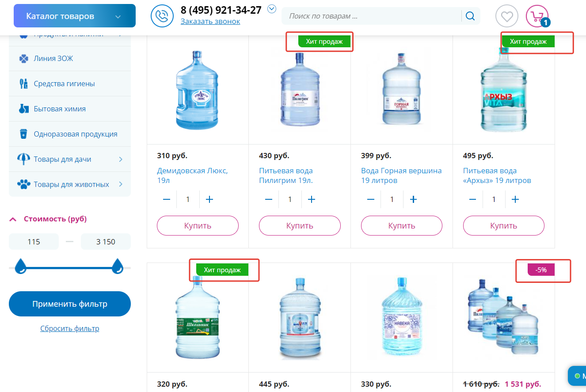Image resolution: width=586 pixels, height=392 pixels.
Task: Buy Демидовская Люкс with Купить button
Action: pos(198,225)
